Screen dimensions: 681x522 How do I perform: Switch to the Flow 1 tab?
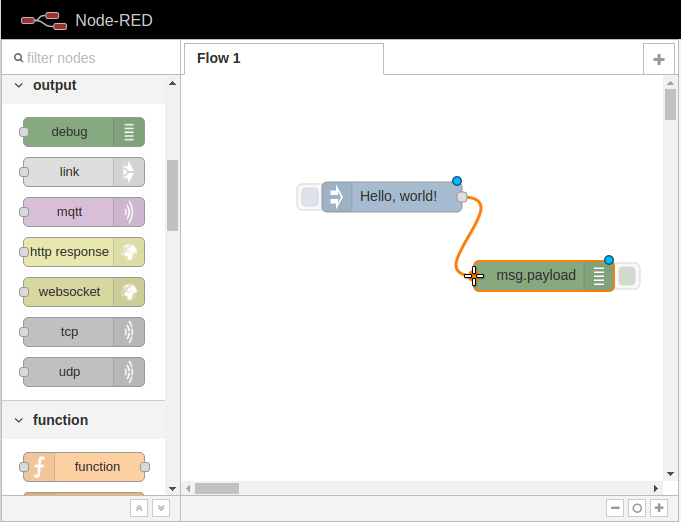[284, 59]
